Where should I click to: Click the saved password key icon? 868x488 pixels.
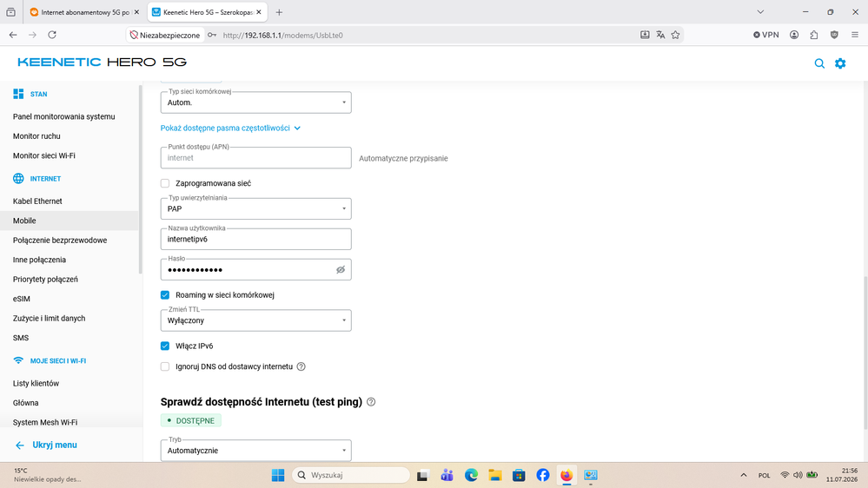tap(212, 35)
